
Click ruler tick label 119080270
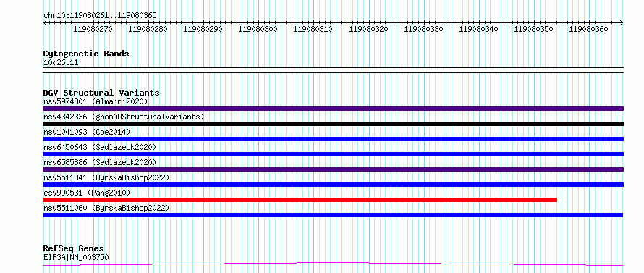(93, 29)
